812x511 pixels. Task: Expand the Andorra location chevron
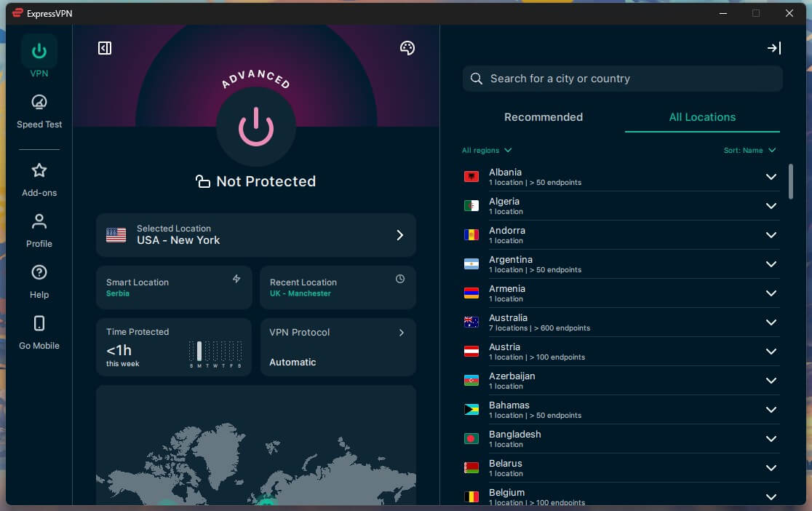tap(771, 235)
